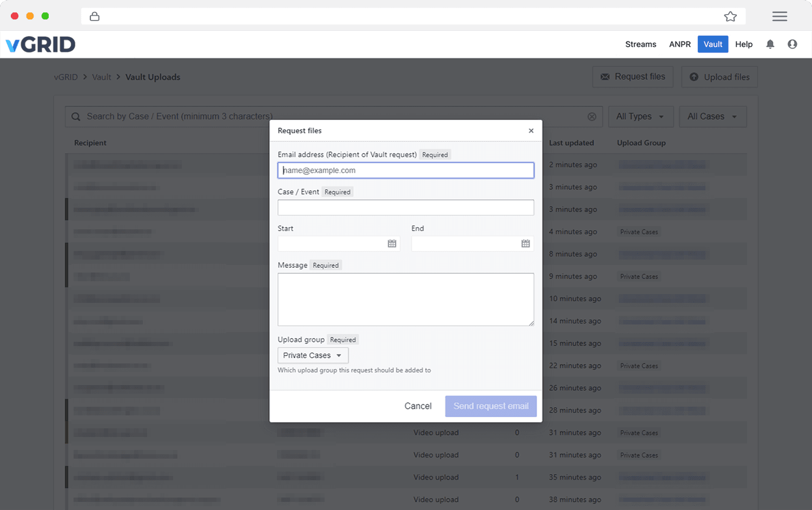The height and width of the screenshot is (510, 812).
Task: Close the Request files dialog
Action: coord(531,131)
